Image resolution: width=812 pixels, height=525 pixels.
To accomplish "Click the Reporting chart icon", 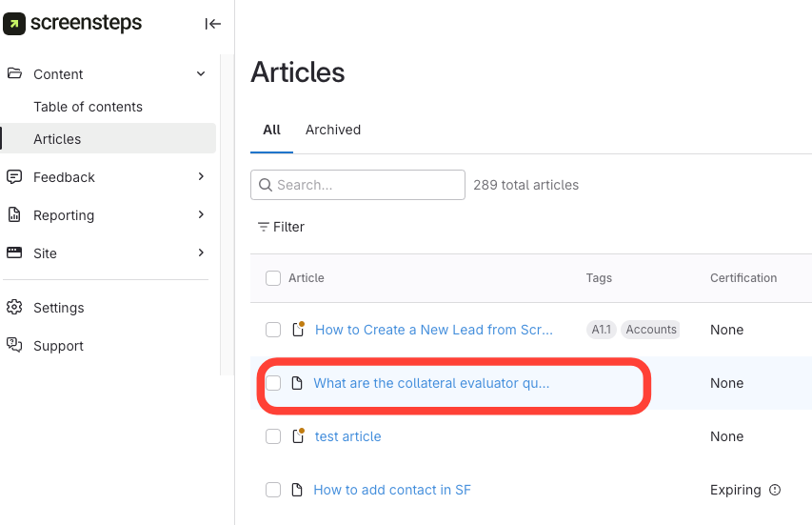I will point(14,214).
